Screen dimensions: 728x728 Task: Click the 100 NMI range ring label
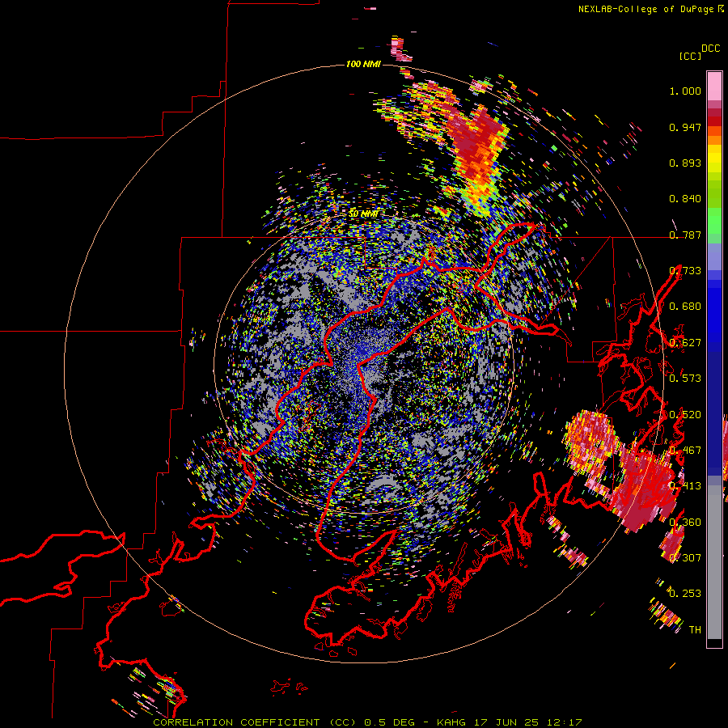point(363,64)
